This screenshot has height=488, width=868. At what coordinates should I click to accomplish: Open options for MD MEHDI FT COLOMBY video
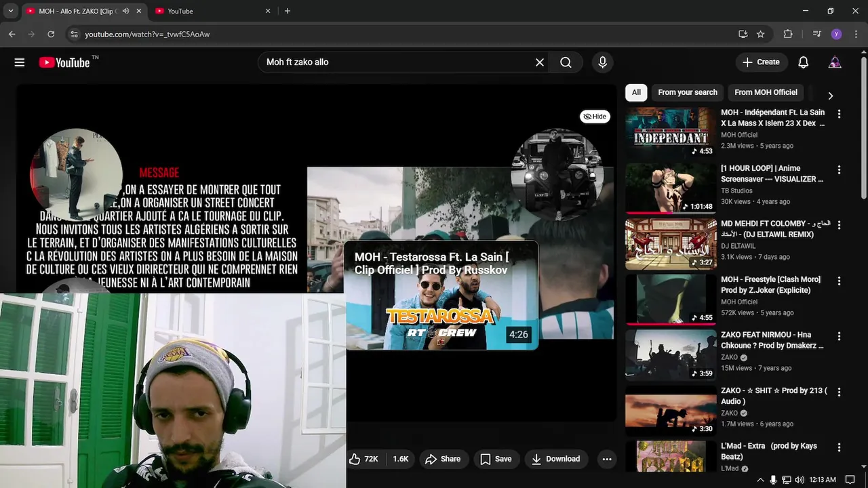tap(839, 225)
